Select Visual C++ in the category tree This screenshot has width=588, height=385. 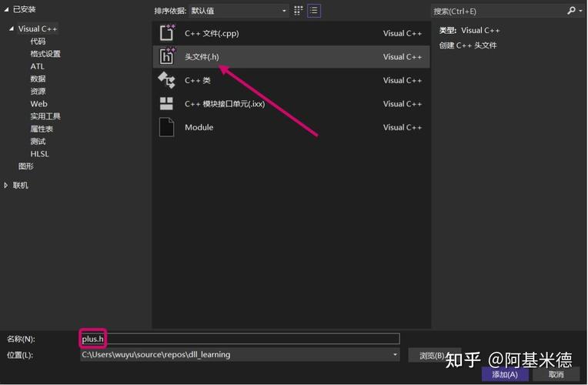click(x=38, y=29)
